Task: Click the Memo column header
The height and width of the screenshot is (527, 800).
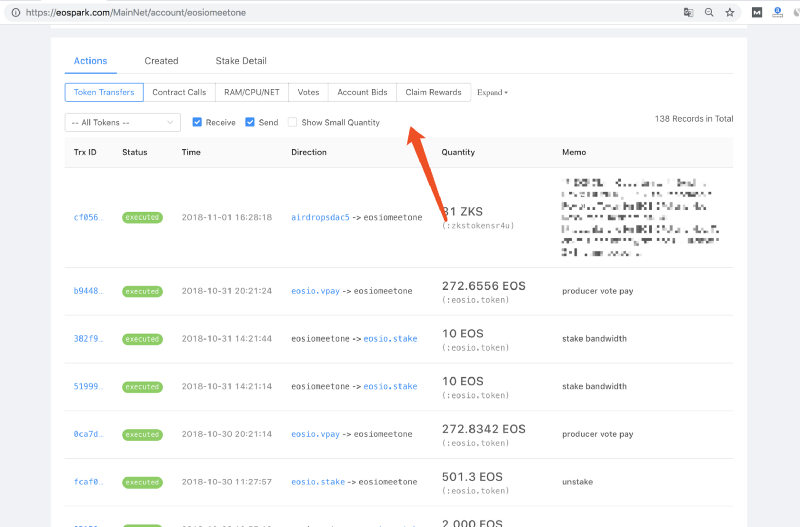Action: 574,152
